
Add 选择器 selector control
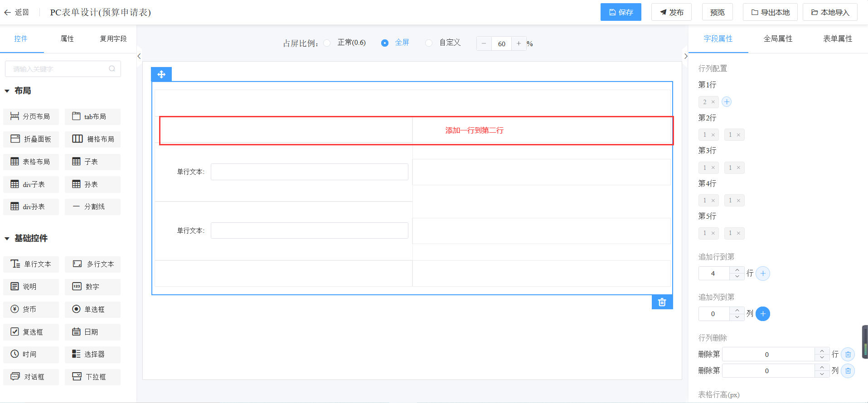click(92, 354)
